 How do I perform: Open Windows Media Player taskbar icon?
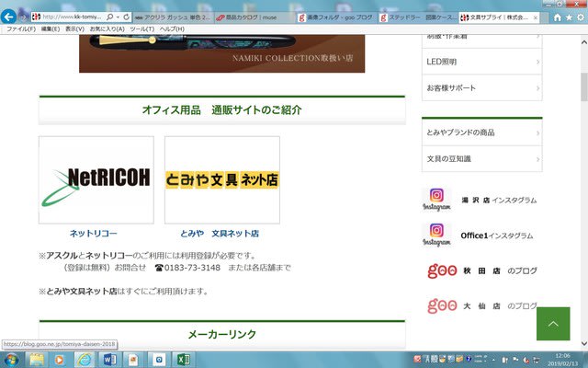click(x=59, y=360)
